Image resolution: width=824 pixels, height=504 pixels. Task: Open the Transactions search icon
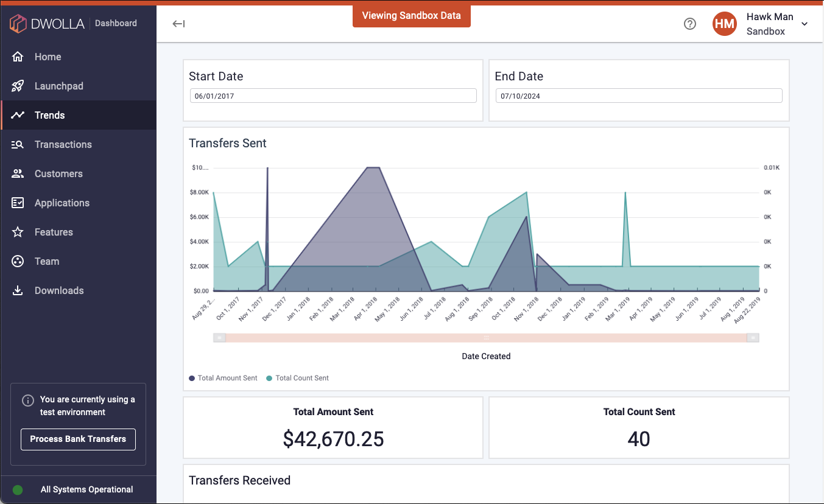[x=18, y=144]
